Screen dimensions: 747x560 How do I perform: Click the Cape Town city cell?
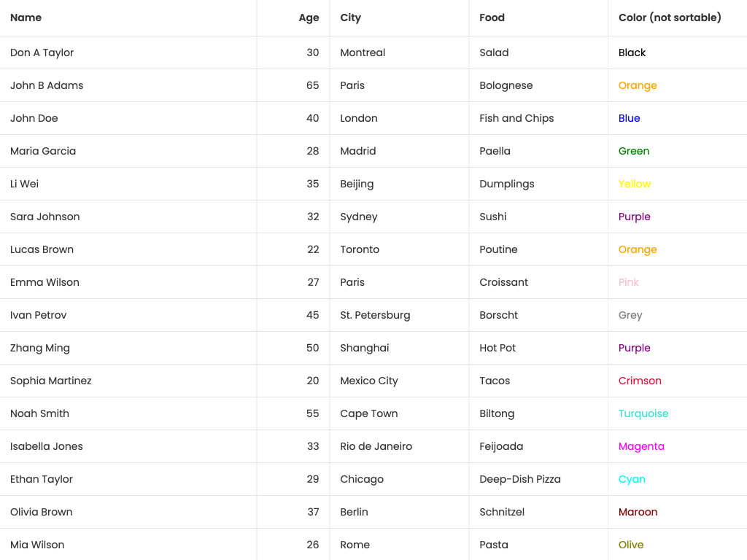(369, 413)
